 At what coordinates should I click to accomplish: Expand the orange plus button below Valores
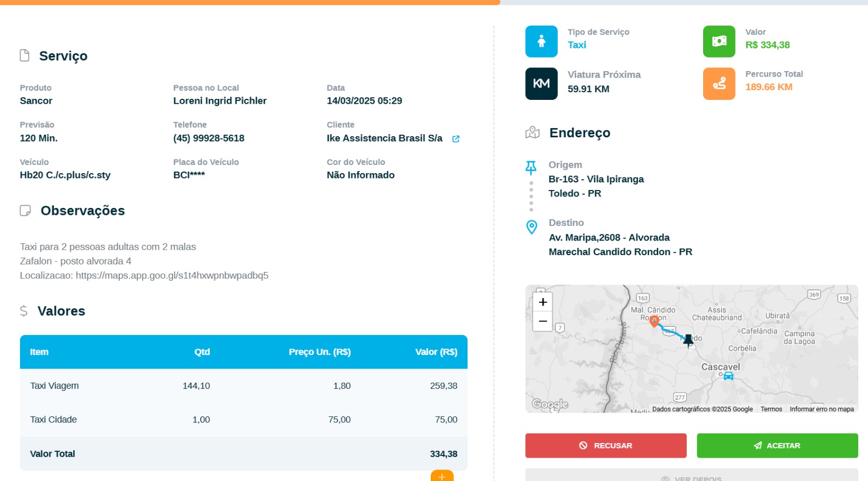[x=442, y=476]
